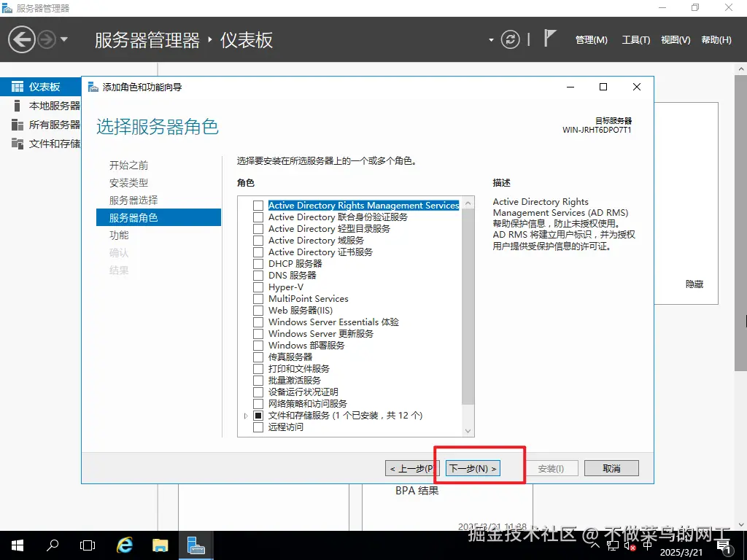Click the 隐藏 button in the wizard
747x560 pixels.
[x=693, y=284]
